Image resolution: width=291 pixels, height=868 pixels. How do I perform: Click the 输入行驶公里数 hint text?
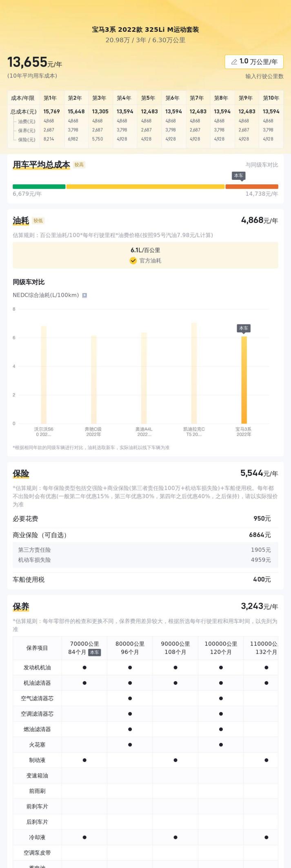tap(264, 76)
